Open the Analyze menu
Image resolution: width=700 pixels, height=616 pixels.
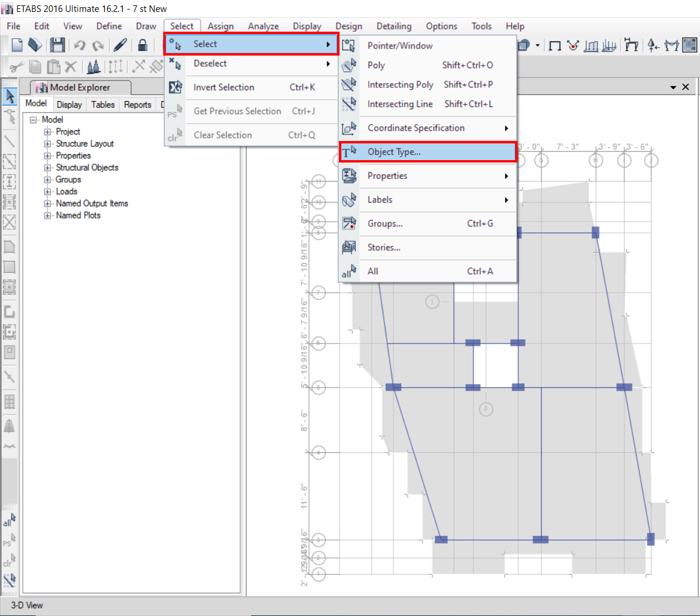(x=263, y=26)
